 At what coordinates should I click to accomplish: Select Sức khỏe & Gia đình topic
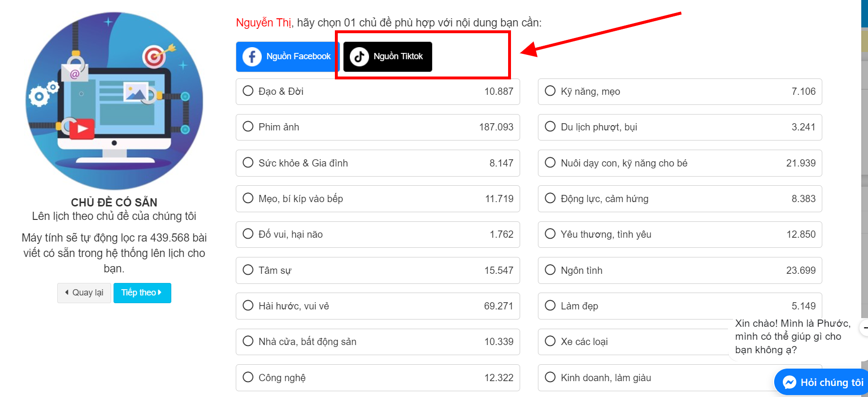(248, 163)
